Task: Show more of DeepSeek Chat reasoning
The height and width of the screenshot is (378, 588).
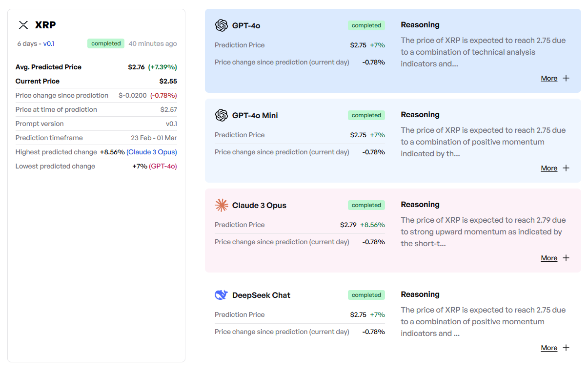Action: (x=549, y=348)
